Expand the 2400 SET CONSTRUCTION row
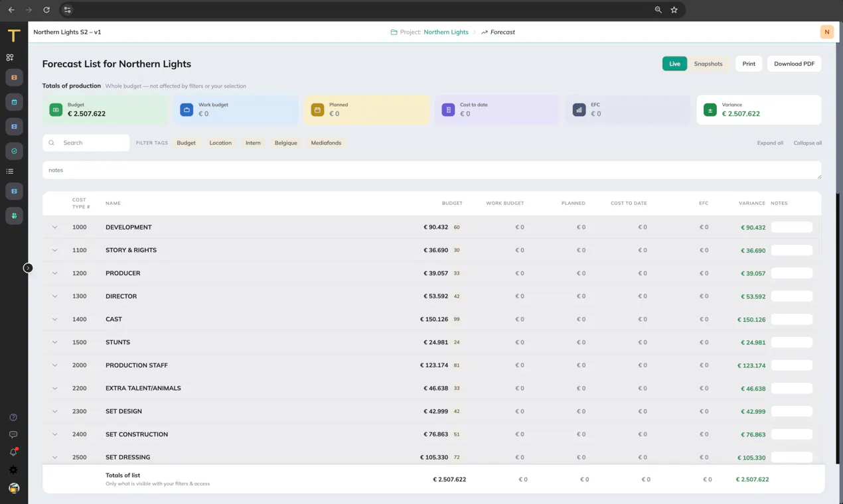 [x=55, y=434]
